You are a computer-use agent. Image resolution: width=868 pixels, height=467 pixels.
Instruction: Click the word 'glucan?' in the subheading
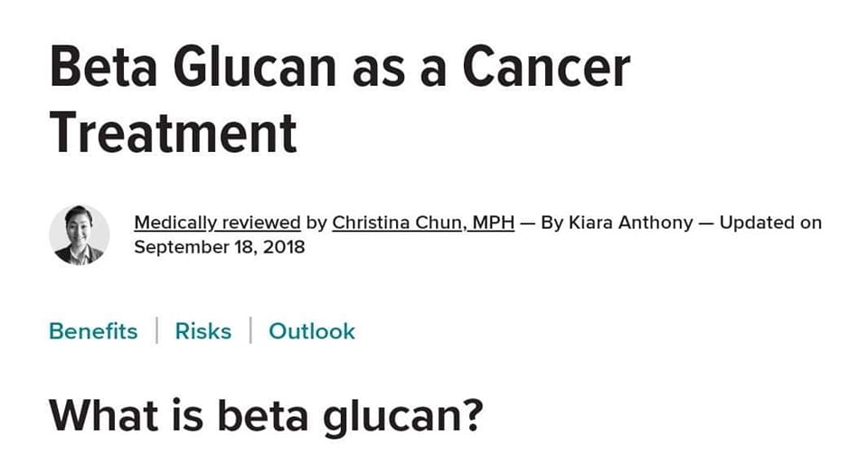403,417
